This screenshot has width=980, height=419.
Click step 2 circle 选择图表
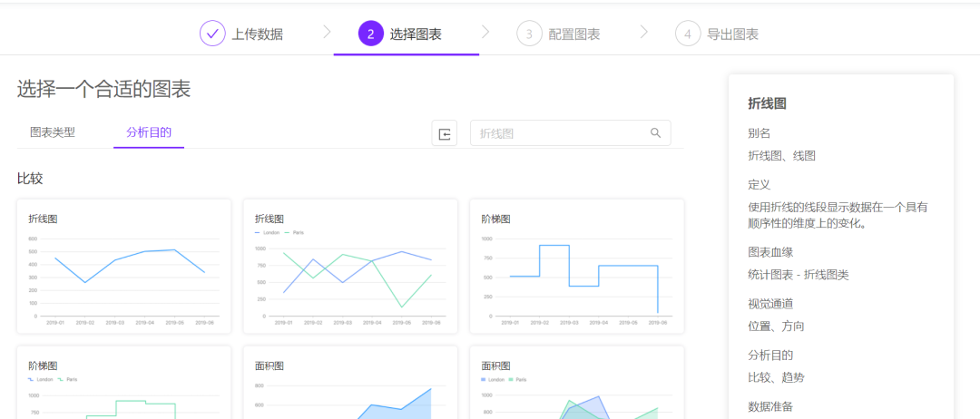click(370, 34)
